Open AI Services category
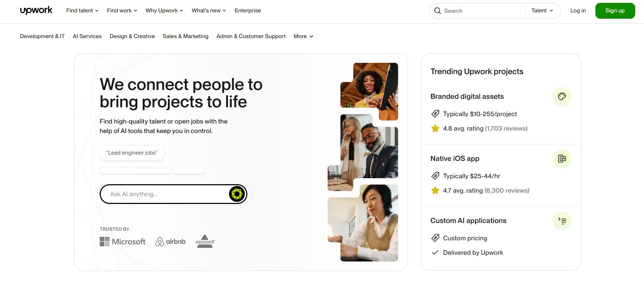This screenshot has width=644, height=283. pyautogui.click(x=87, y=36)
